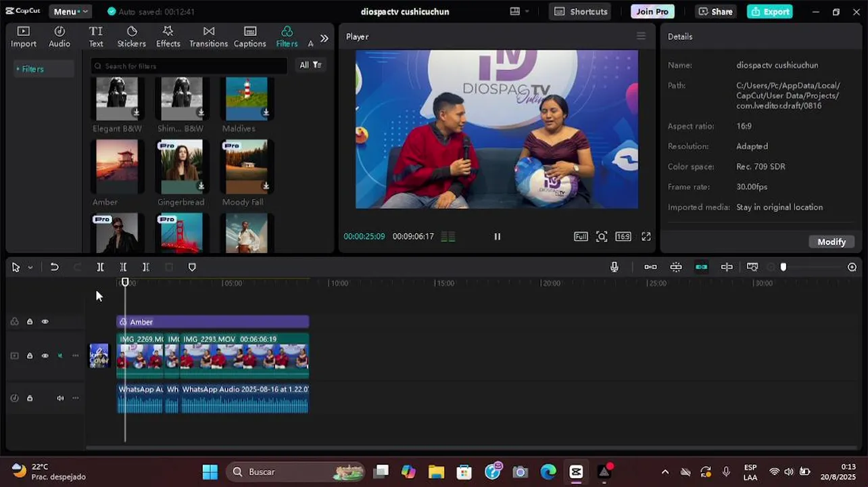This screenshot has height=487, width=868.
Task: Switch to the Audio tab
Action: point(59,37)
